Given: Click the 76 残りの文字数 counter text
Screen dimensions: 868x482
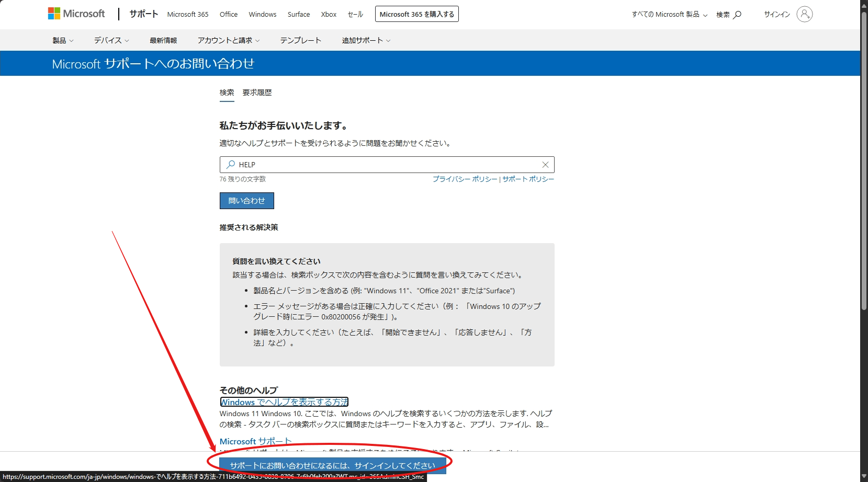Looking at the screenshot, I should 243,179.
